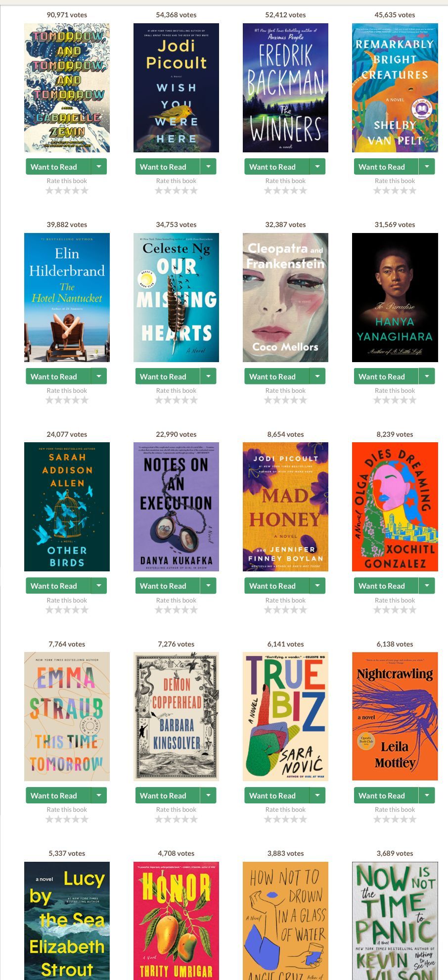The width and height of the screenshot is (448, 980).
Task: Rate To Paradise four stars
Action: point(403,400)
